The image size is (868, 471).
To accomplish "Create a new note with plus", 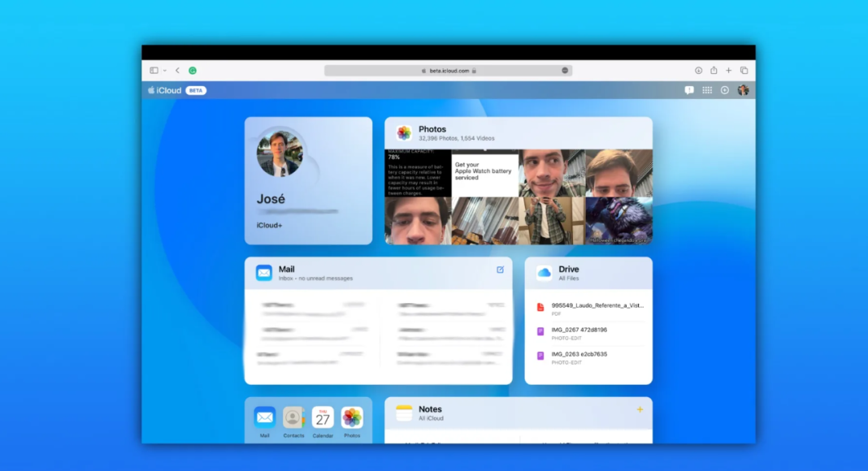I will click(x=640, y=409).
